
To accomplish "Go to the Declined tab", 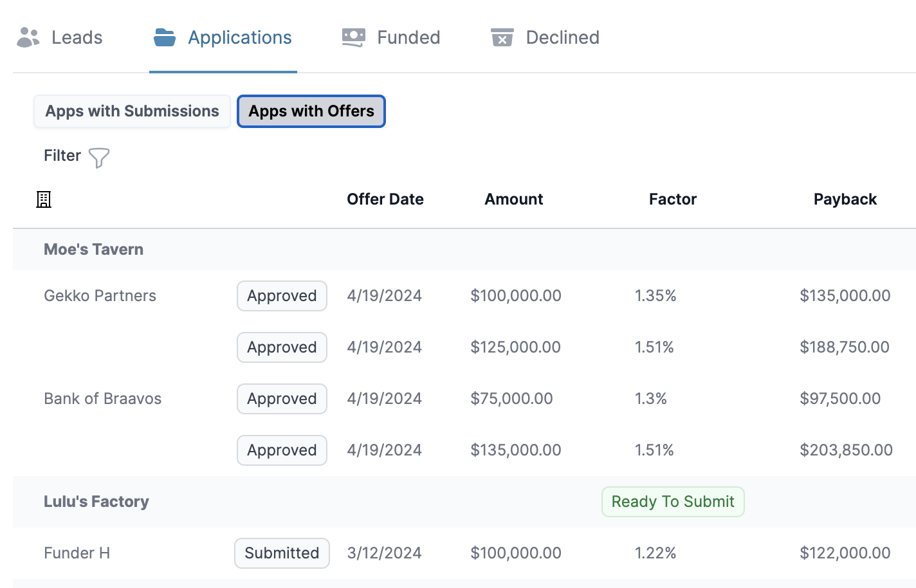I will click(562, 37).
